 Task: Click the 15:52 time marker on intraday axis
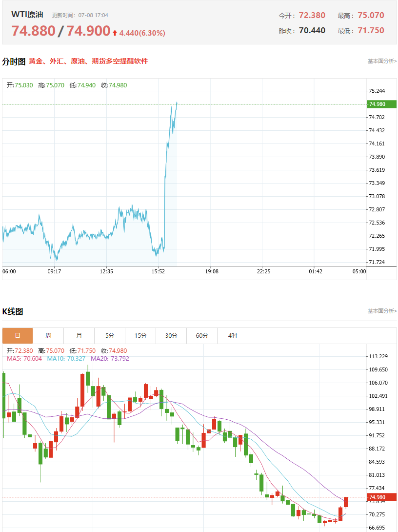coord(158,271)
